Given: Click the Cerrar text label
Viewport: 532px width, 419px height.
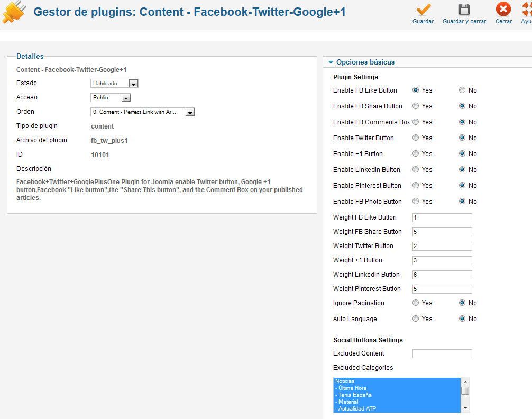Looking at the screenshot, I should pyautogui.click(x=503, y=21).
